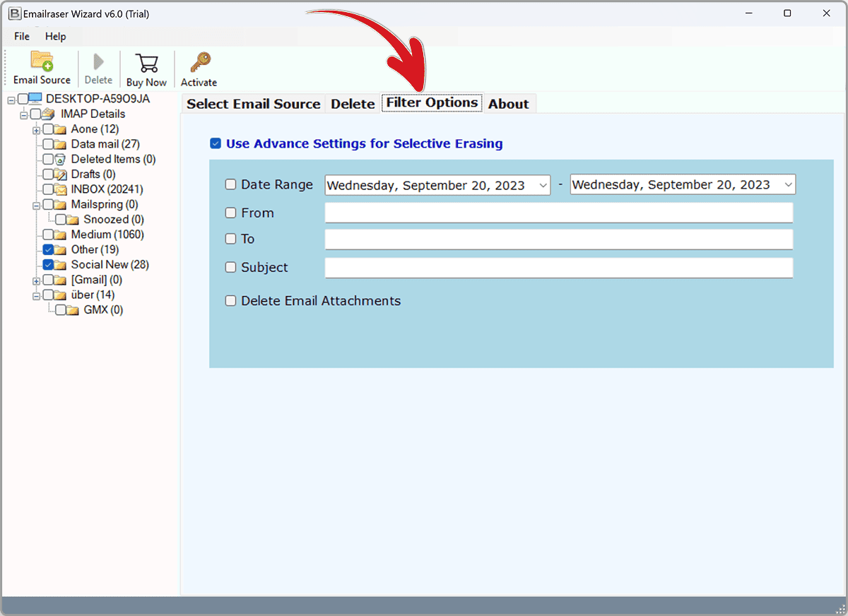Image resolution: width=848 pixels, height=616 pixels.
Task: Check the DESKTOP-A59O9JA root checkbox
Action: point(23,99)
